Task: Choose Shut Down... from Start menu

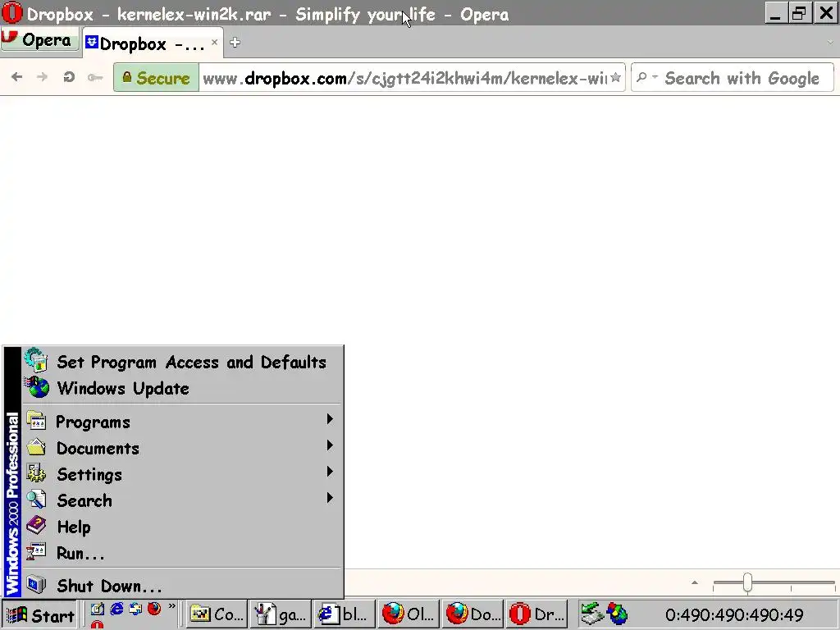Action: [182, 585]
